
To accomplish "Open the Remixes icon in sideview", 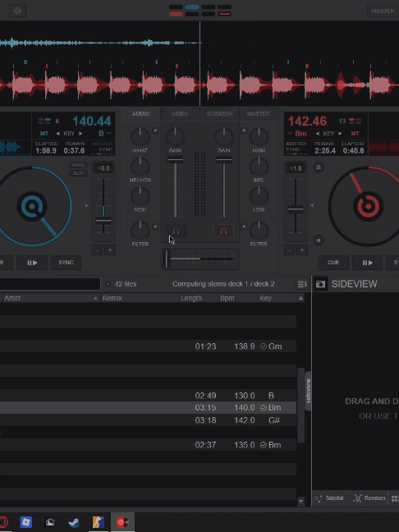I will [369, 498].
